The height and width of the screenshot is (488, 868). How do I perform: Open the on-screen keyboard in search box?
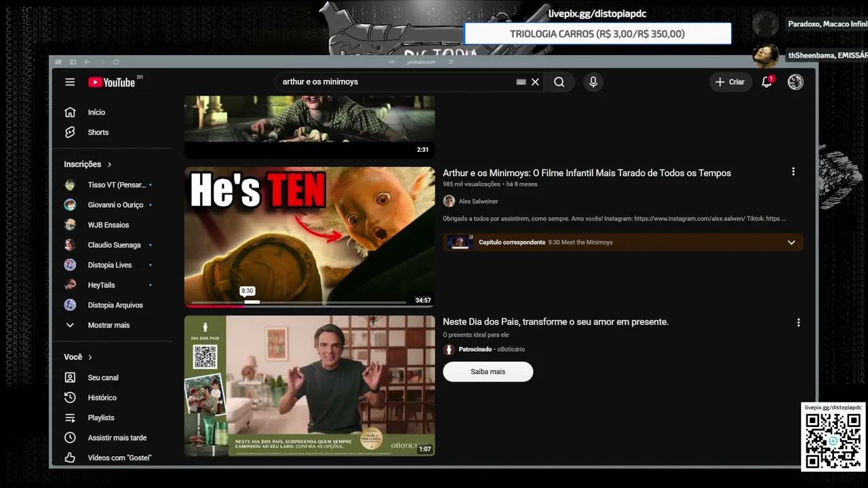(x=521, y=82)
